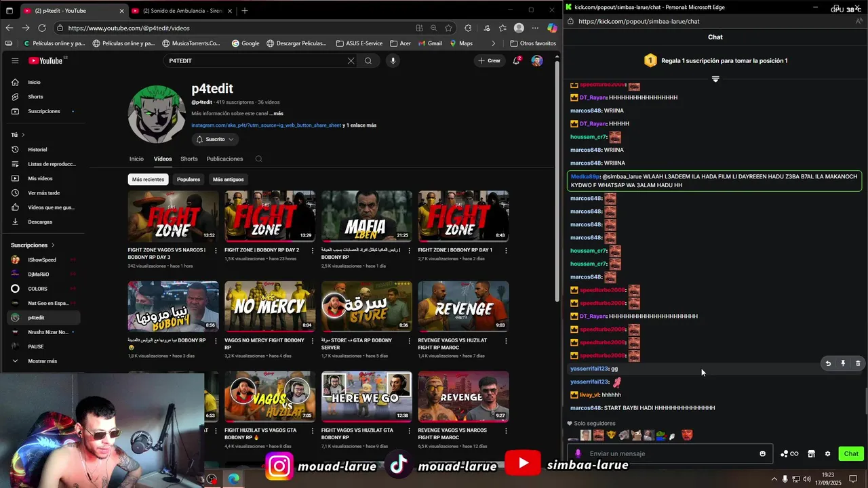The width and height of the screenshot is (868, 488).
Task: Switch to the Inicio channel tab
Action: [136, 159]
